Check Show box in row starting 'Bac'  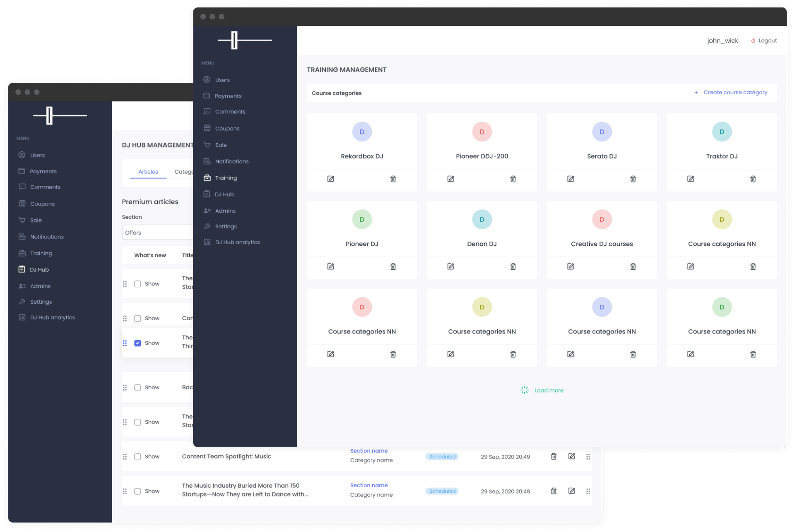point(137,388)
